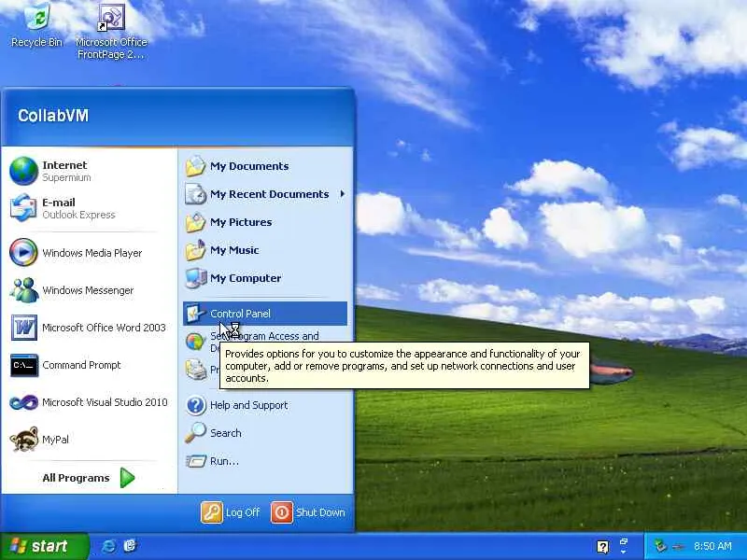Click the Shut Down button
This screenshot has height=560, width=747.
pyautogui.click(x=308, y=512)
